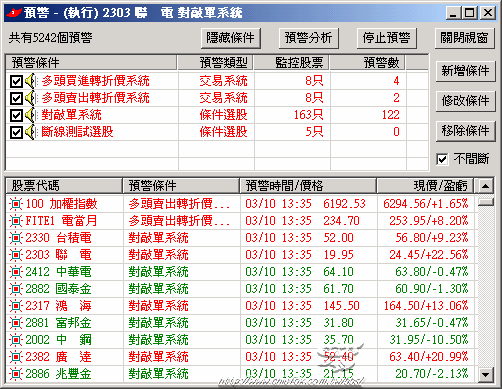Sort by 股票代碼 column header
502x389 pixels.
[64, 186]
